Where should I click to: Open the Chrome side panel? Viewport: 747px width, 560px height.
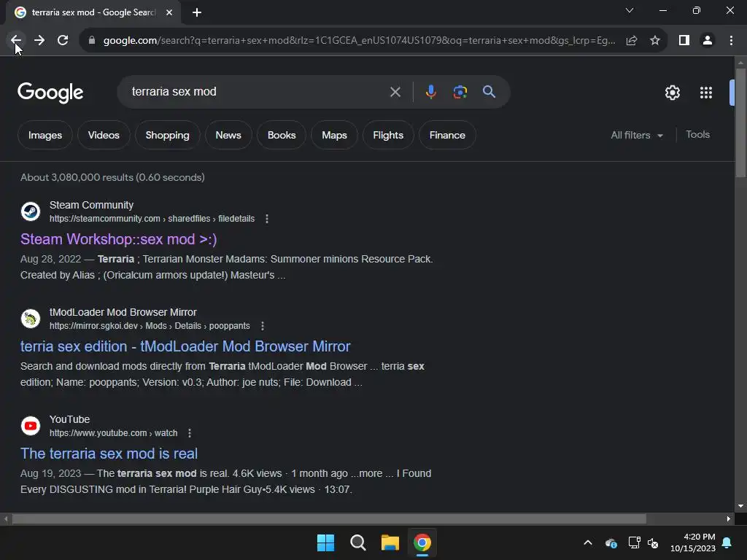684,41
